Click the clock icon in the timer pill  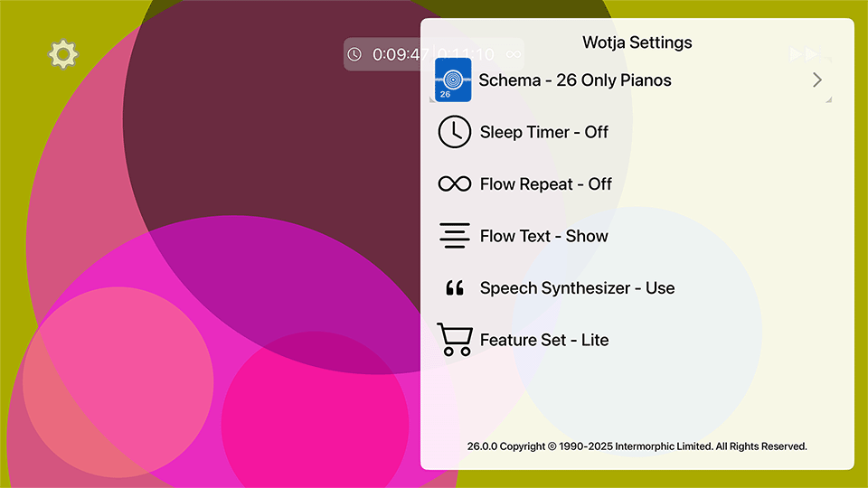354,55
